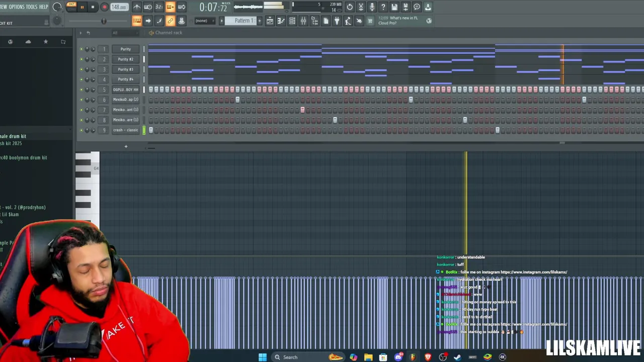644x362 pixels.
Task: Click the speech bubble project info icon
Action: pyautogui.click(x=417, y=7)
